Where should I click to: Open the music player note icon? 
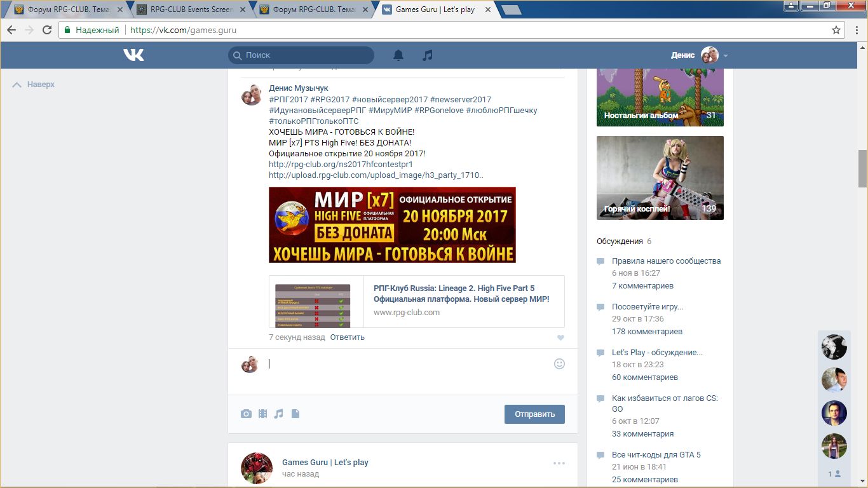428,55
